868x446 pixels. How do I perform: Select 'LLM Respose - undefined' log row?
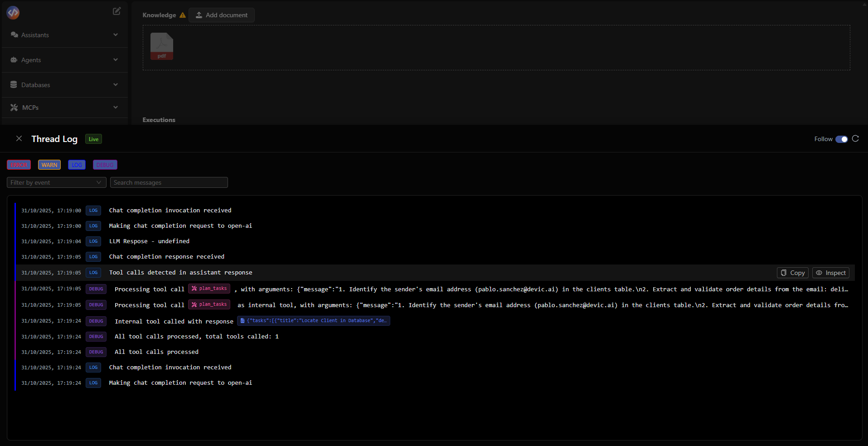(x=435, y=241)
